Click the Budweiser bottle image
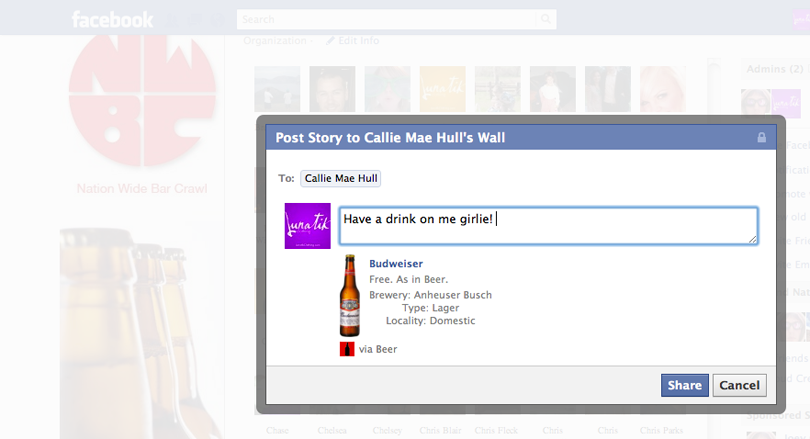The height and width of the screenshot is (439, 810). pyautogui.click(x=350, y=295)
